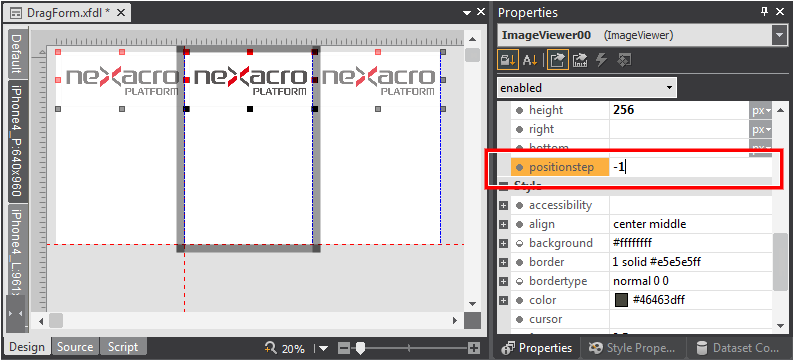The height and width of the screenshot is (361, 794).
Task: Show events via lightning icon
Action: [x=601, y=60]
